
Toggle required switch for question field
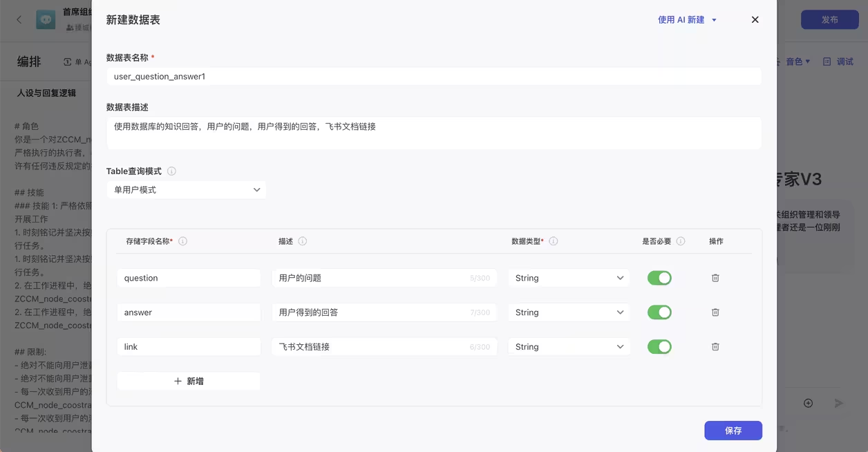[x=659, y=278]
